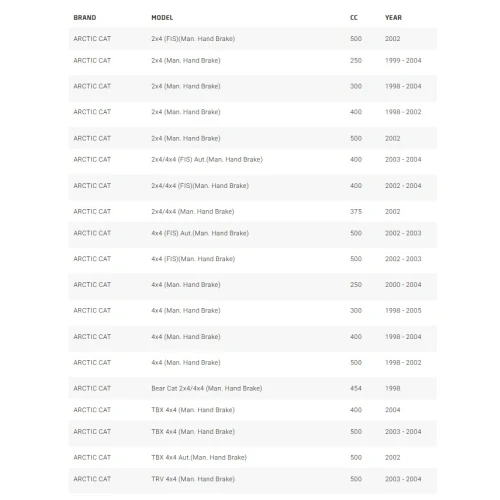Click the BRAND column header
The image size is (500, 500).
click(x=85, y=18)
